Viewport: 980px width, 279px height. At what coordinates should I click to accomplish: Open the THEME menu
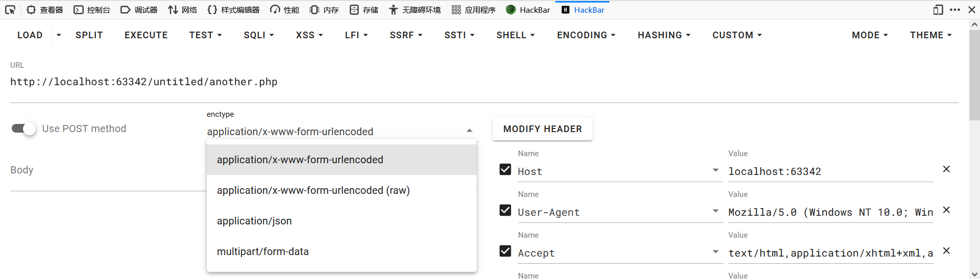930,35
